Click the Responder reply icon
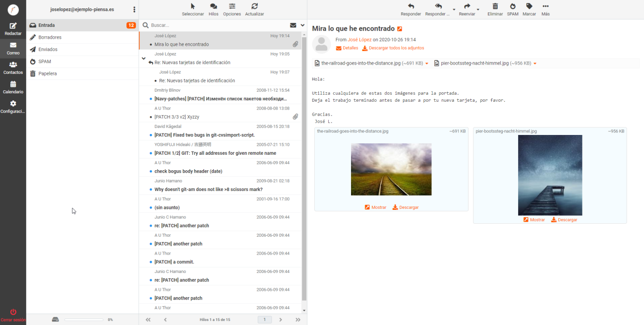Screen dimensions: 644x325 tap(410, 6)
